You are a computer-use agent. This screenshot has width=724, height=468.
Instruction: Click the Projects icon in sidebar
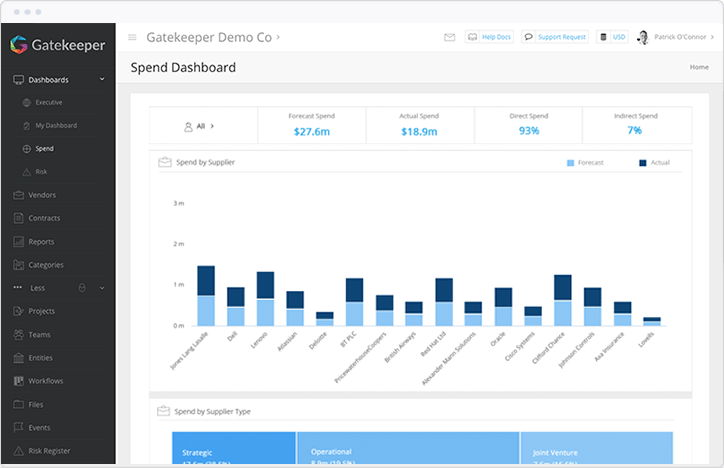pyautogui.click(x=18, y=311)
